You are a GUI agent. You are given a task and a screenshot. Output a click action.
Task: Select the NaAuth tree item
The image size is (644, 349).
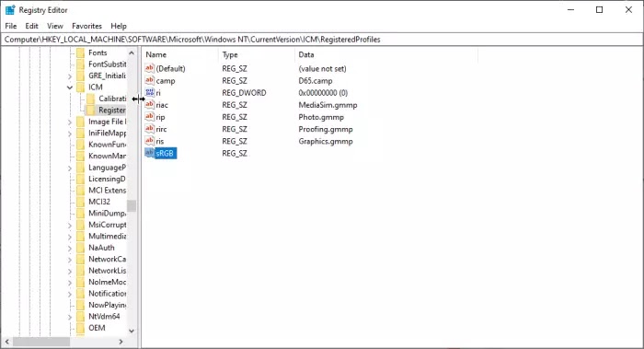pyautogui.click(x=101, y=248)
